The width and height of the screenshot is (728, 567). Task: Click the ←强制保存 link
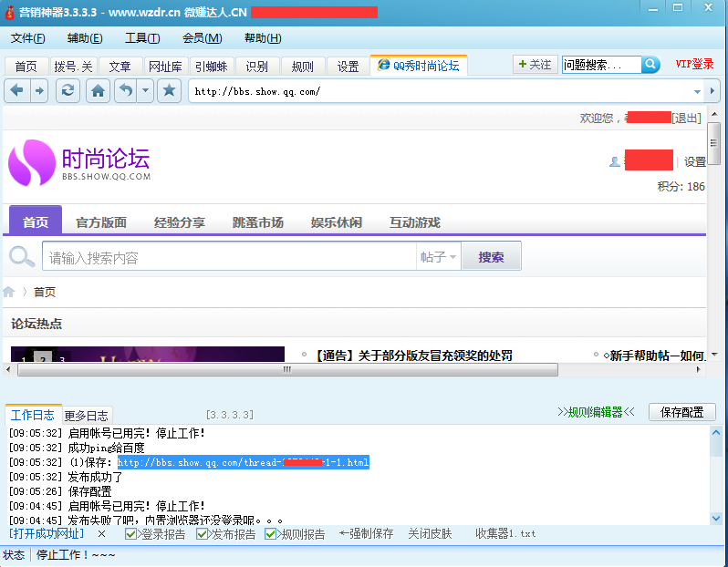pyautogui.click(x=367, y=533)
